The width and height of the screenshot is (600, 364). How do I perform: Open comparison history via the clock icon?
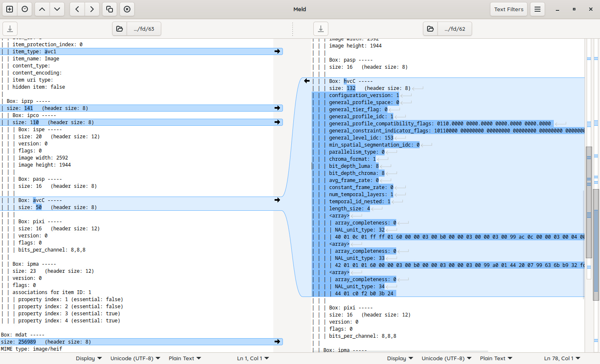(25, 9)
